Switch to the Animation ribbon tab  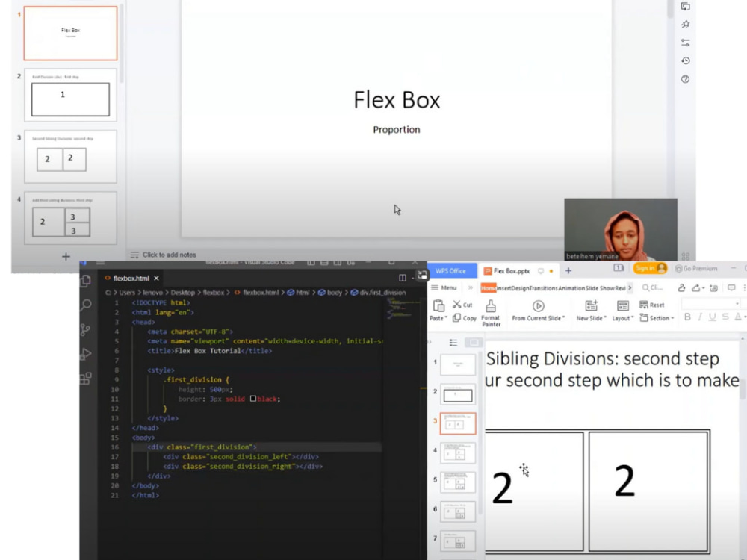pyautogui.click(x=571, y=288)
